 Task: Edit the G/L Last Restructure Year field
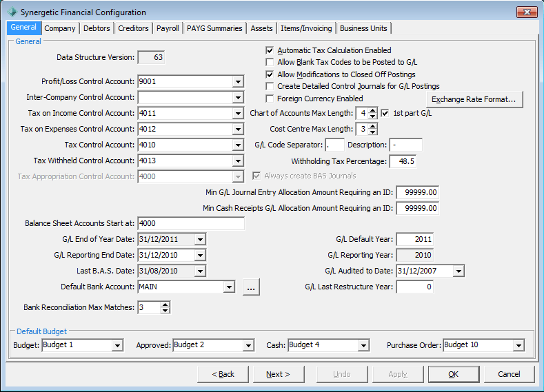[x=415, y=287]
